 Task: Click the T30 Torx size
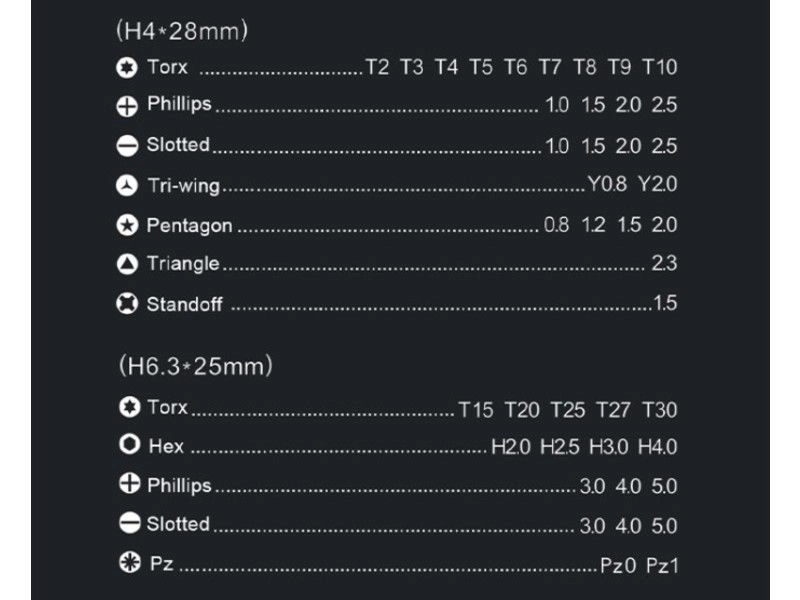660,410
